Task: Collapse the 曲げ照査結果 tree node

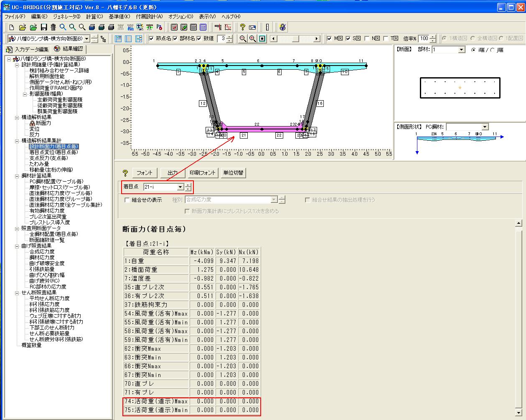Action: pyautogui.click(x=17, y=246)
